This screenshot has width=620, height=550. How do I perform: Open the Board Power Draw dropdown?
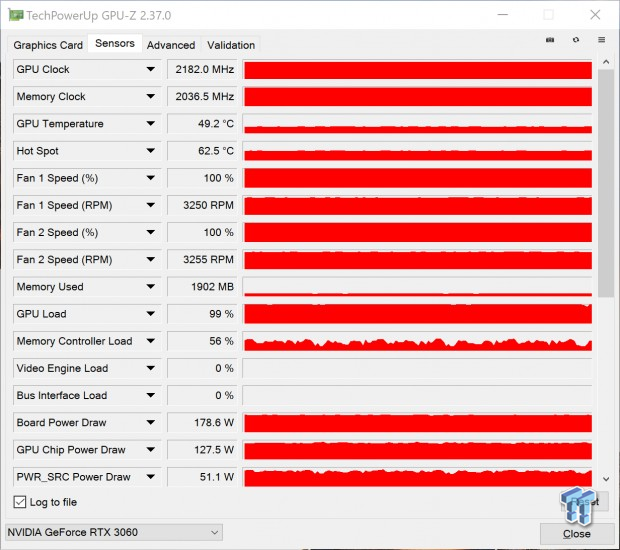[150, 422]
